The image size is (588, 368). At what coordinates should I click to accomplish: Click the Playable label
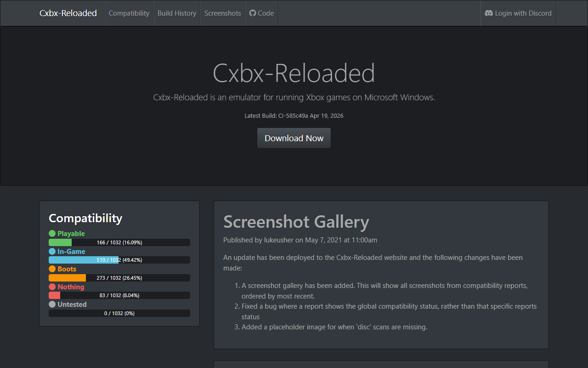(x=71, y=234)
